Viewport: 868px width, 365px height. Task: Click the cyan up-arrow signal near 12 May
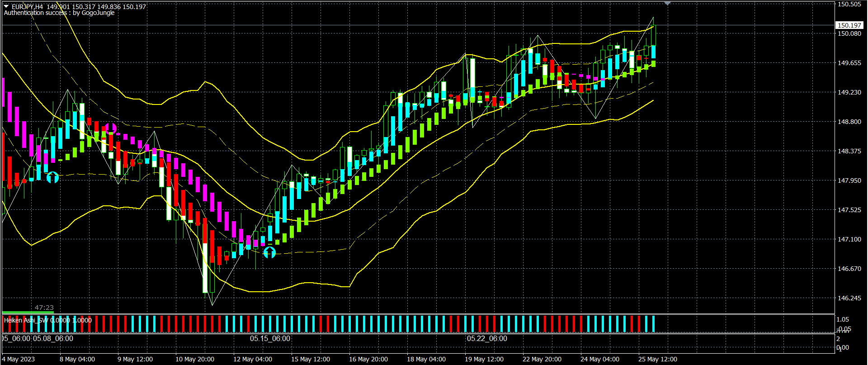pyautogui.click(x=269, y=252)
